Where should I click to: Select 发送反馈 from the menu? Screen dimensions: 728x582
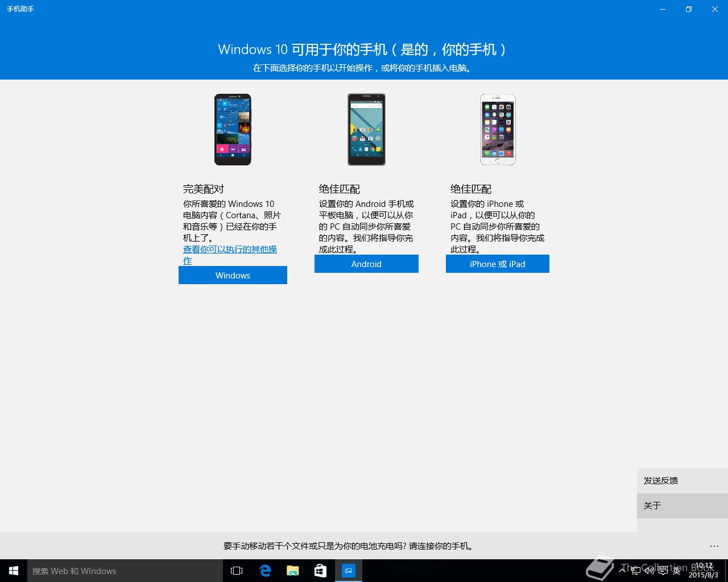click(682, 480)
